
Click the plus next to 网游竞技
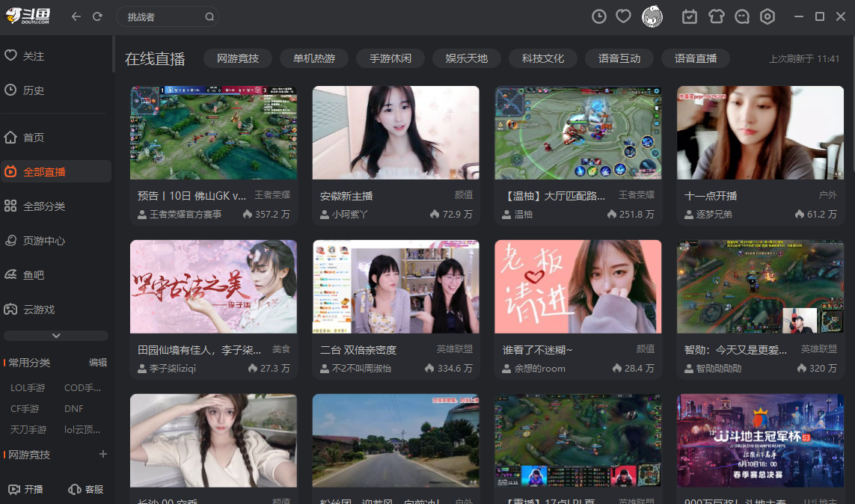point(103,454)
